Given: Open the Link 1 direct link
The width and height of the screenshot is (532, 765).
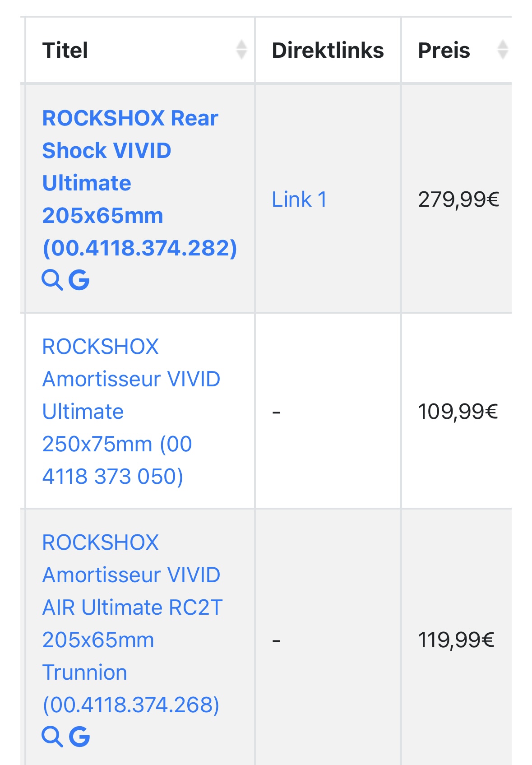Looking at the screenshot, I should [299, 199].
